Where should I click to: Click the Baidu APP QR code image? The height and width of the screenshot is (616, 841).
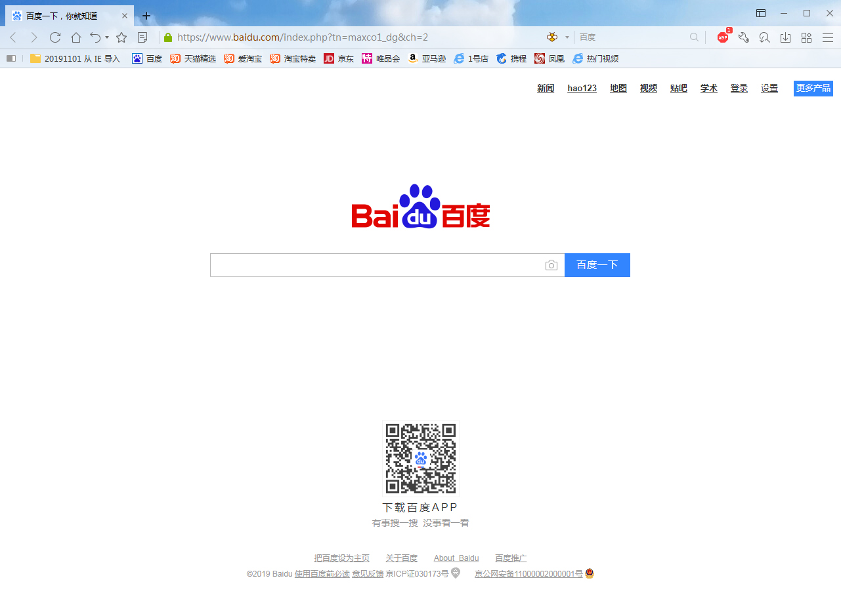(x=420, y=458)
